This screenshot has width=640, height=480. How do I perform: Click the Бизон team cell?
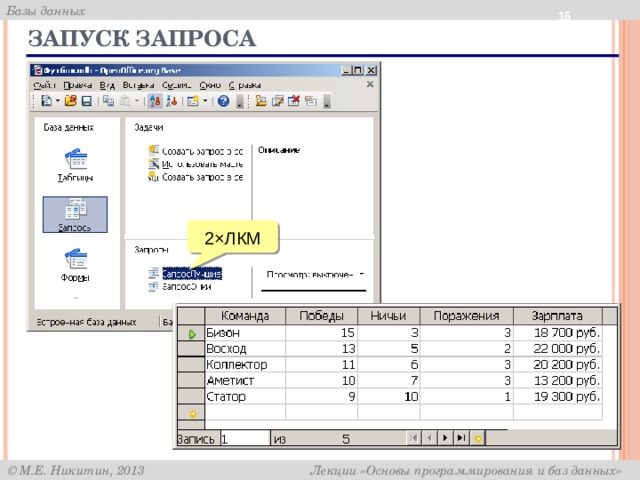245,333
